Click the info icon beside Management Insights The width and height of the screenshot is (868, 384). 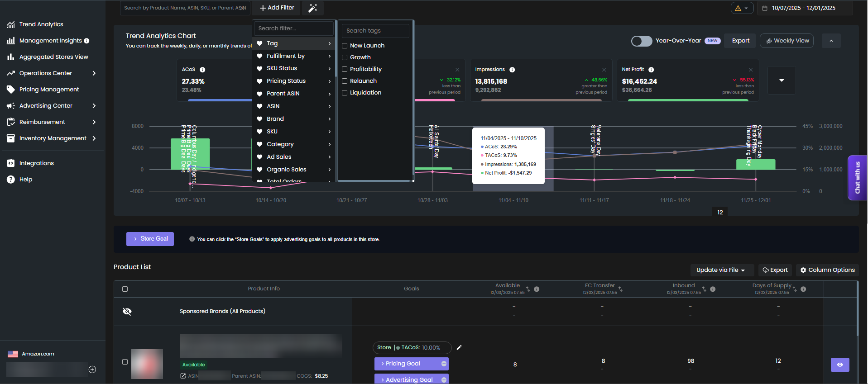click(x=86, y=41)
